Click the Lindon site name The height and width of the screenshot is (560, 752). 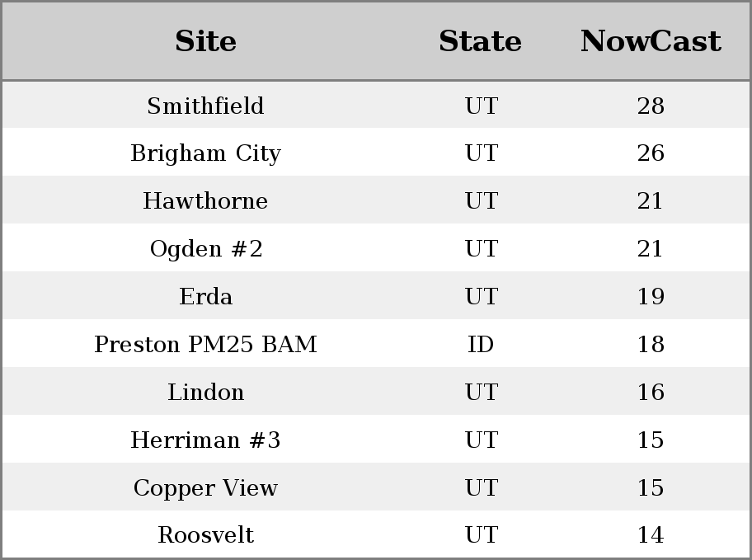205,393
